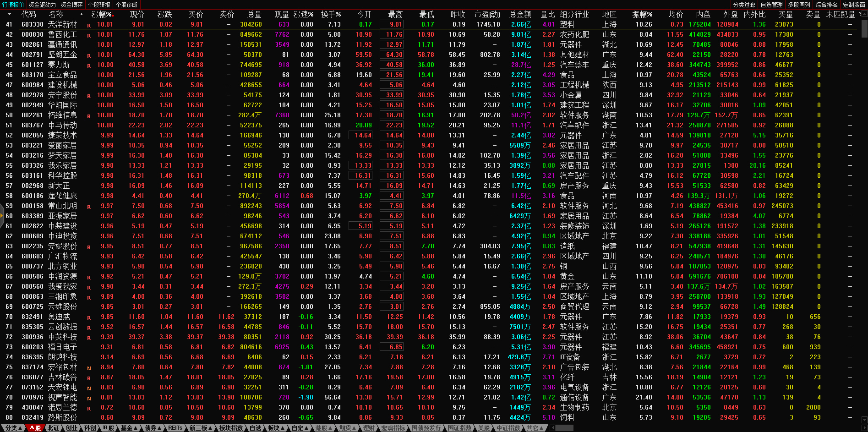Open the 分类过滤 button

coord(744,5)
